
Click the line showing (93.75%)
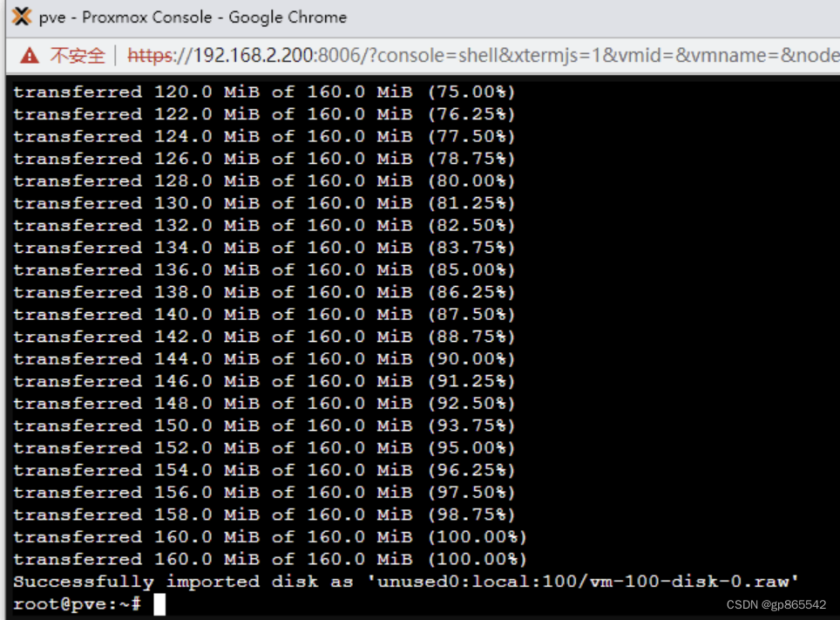click(x=264, y=426)
